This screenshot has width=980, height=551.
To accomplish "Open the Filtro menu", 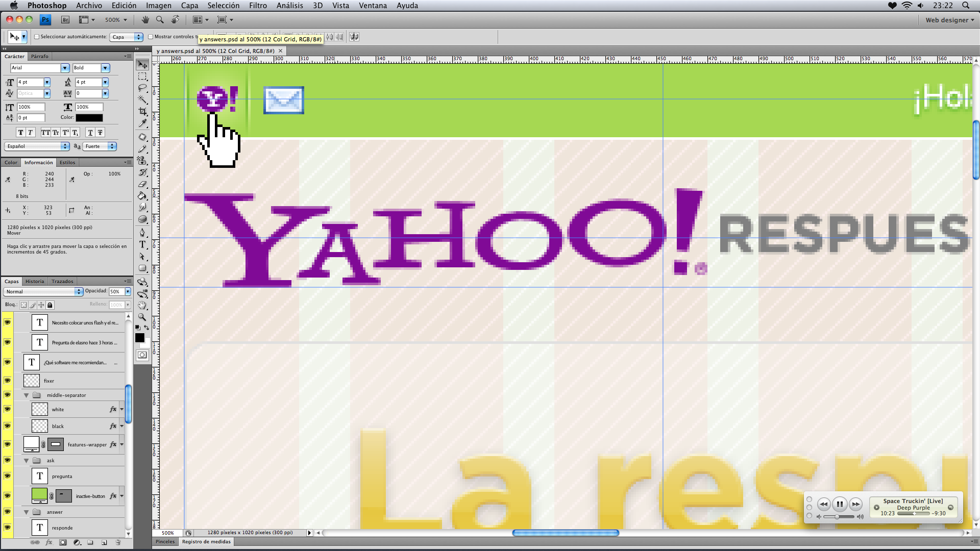I will (x=258, y=6).
